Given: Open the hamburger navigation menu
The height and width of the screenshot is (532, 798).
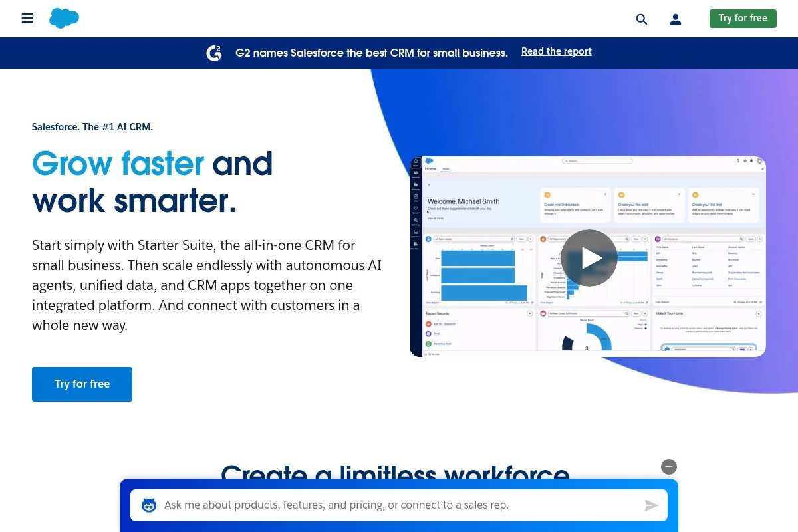Looking at the screenshot, I should 27,19.
